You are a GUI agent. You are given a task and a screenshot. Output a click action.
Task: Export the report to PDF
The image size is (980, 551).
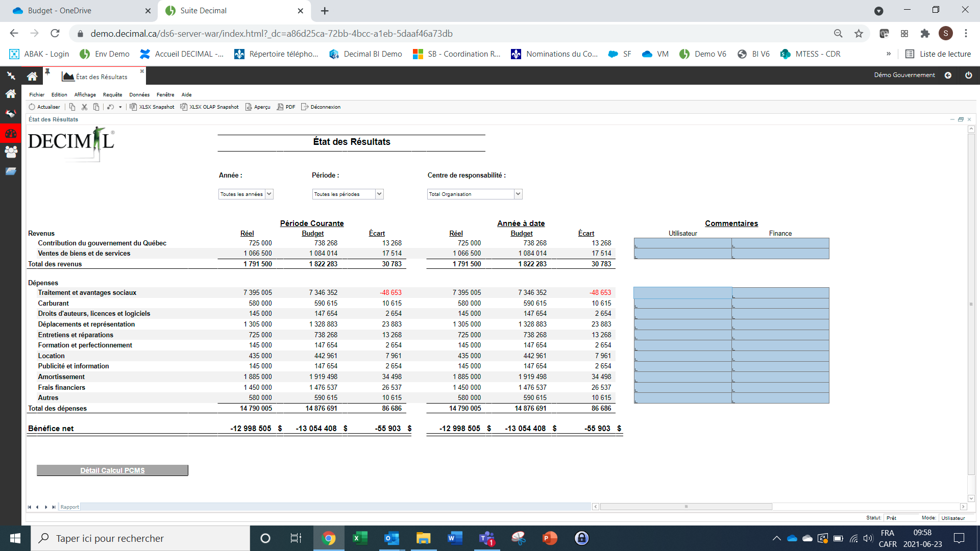pos(286,107)
